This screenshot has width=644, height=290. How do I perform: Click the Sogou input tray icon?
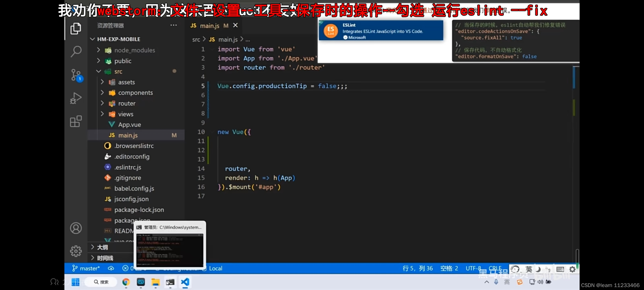520,282
